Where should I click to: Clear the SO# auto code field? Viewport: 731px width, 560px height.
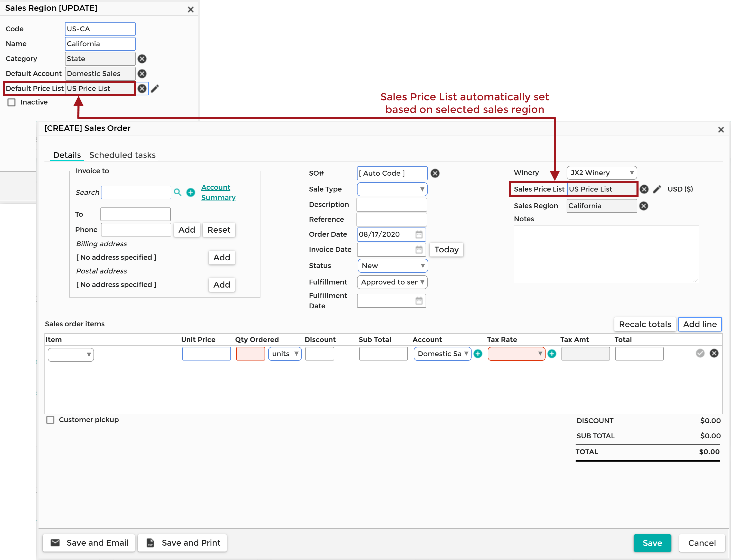pos(435,173)
